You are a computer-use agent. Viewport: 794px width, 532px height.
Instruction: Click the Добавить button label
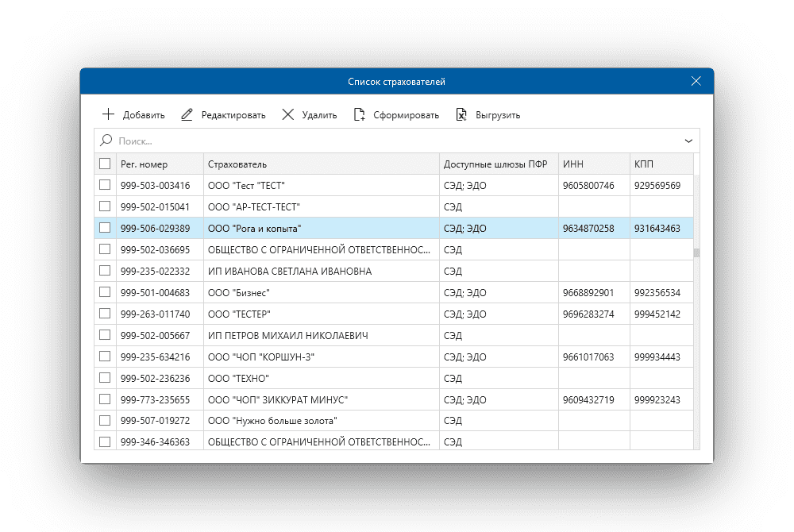click(x=144, y=115)
